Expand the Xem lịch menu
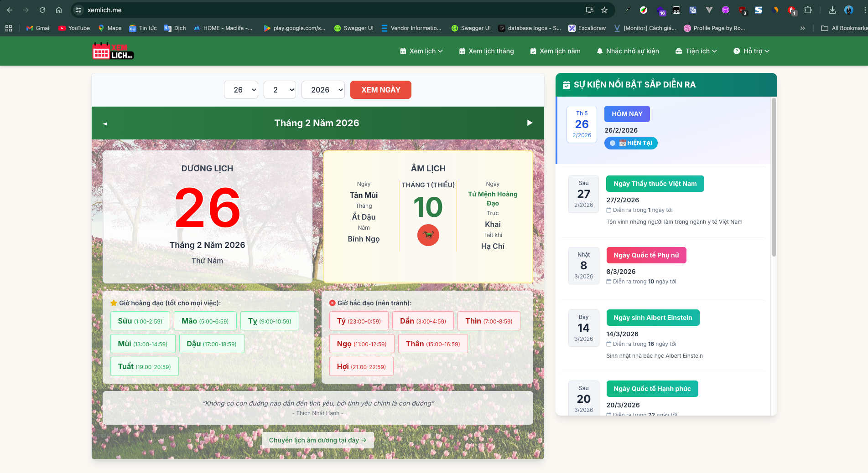The width and height of the screenshot is (868, 473). 421,51
